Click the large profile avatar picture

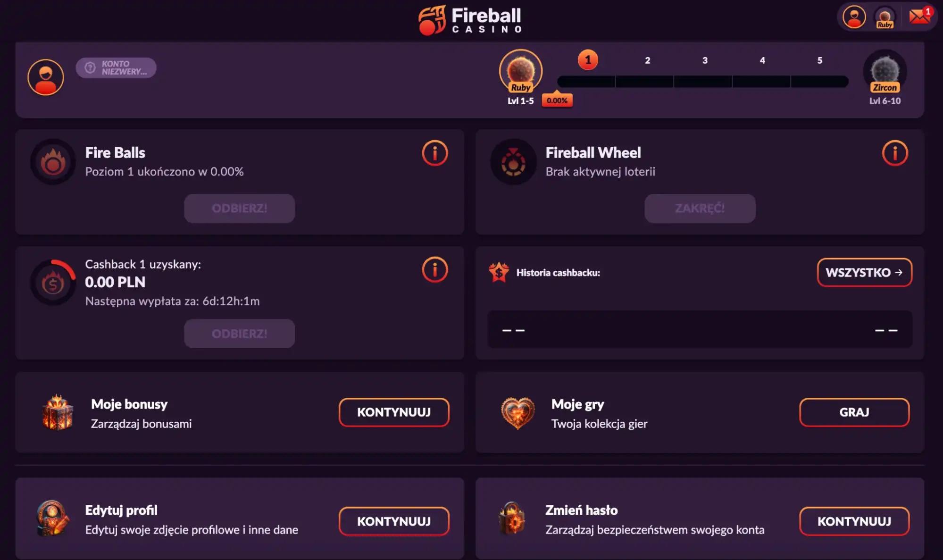46,77
